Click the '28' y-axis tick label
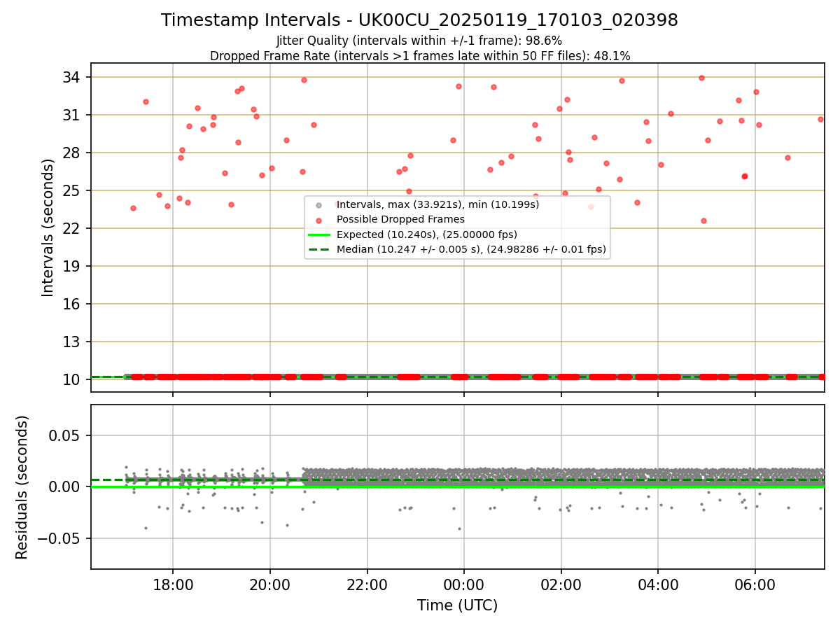This screenshot has height=630, width=840. coord(72,153)
